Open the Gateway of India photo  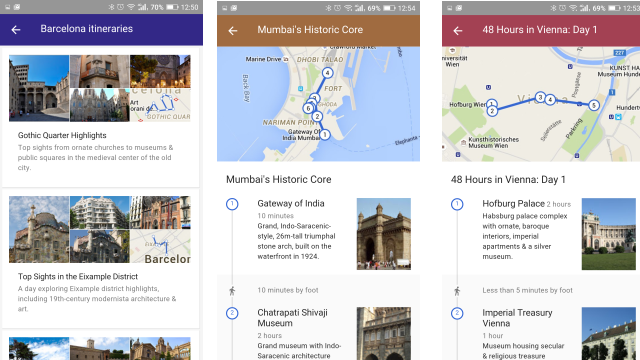[384, 234]
